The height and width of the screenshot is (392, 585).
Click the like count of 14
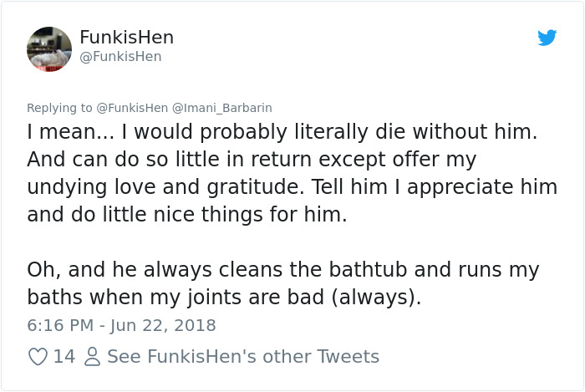pos(64,357)
